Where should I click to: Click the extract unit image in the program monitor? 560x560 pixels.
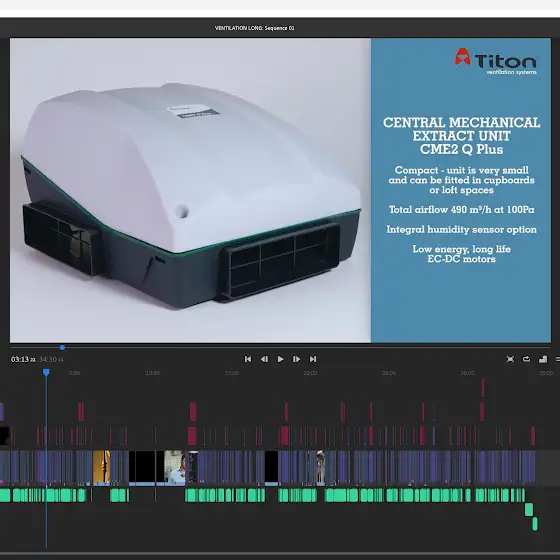[190, 190]
